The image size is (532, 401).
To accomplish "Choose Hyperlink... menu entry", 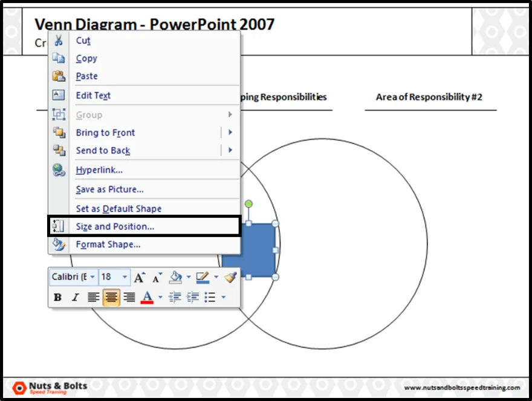I will 144,170.
